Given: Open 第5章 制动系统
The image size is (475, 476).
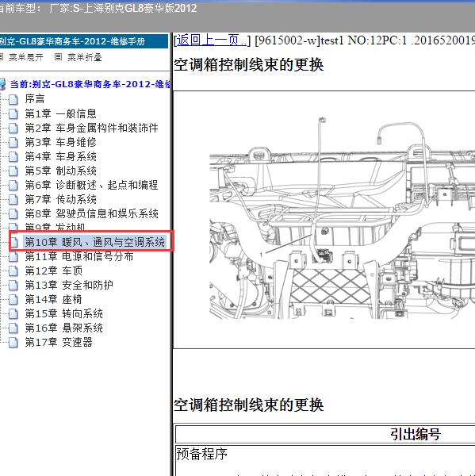Looking at the screenshot, I should (61, 171).
